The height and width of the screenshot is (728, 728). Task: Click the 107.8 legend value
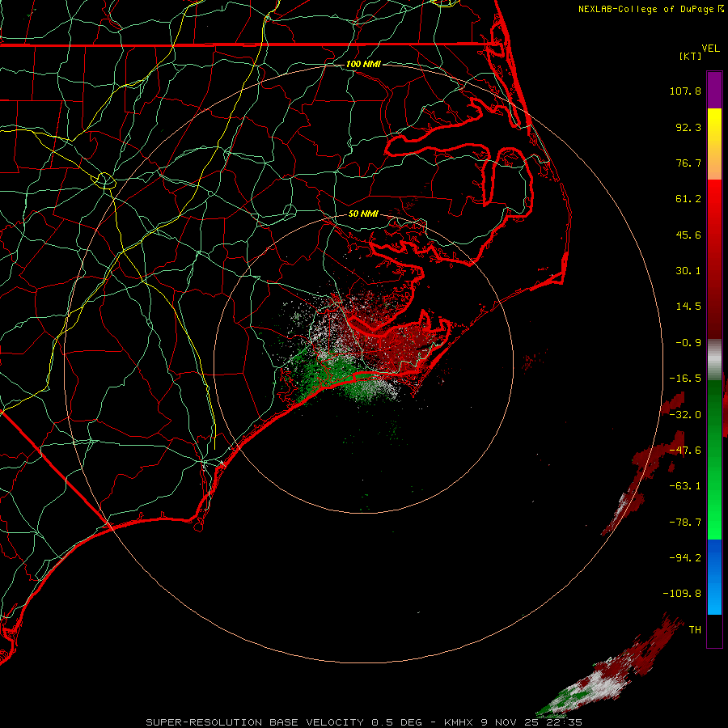[685, 91]
